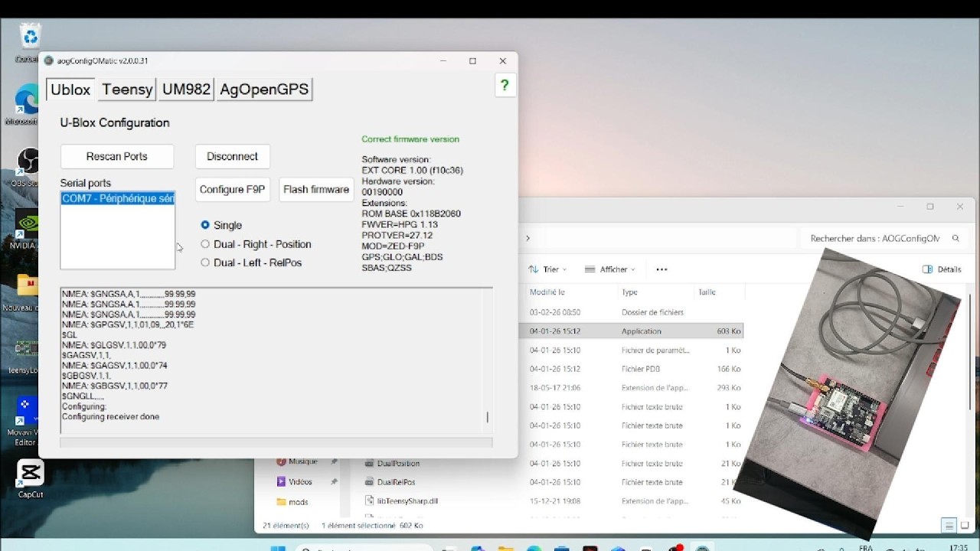Viewport: 980px width, 551px height.
Task: Sort by Modifié le column header
Action: [547, 292]
